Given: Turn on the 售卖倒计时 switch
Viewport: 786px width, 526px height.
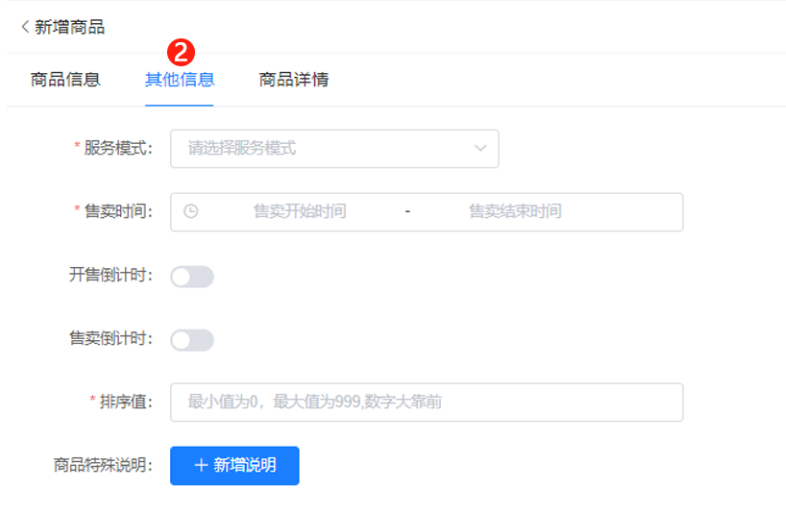Looking at the screenshot, I should click(192, 340).
